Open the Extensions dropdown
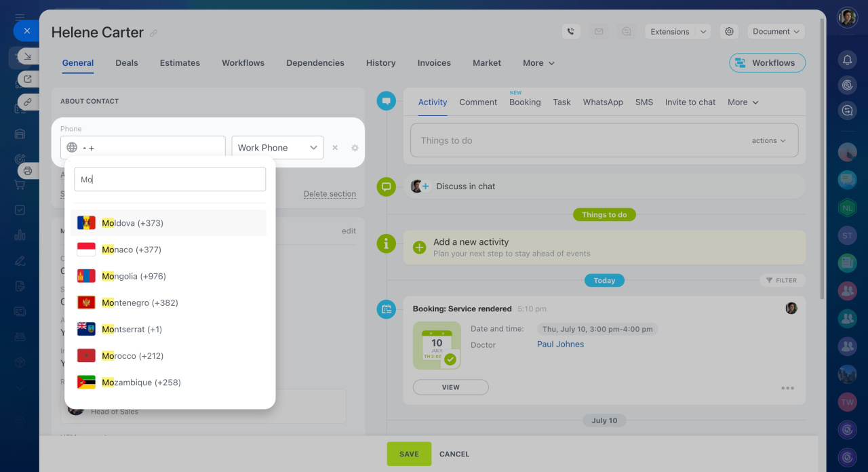 point(677,31)
